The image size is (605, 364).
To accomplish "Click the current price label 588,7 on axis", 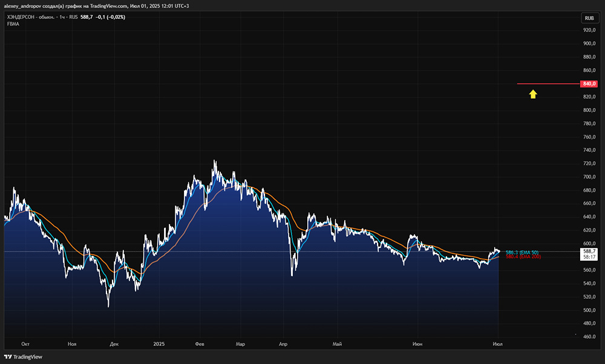I will 589,252.
